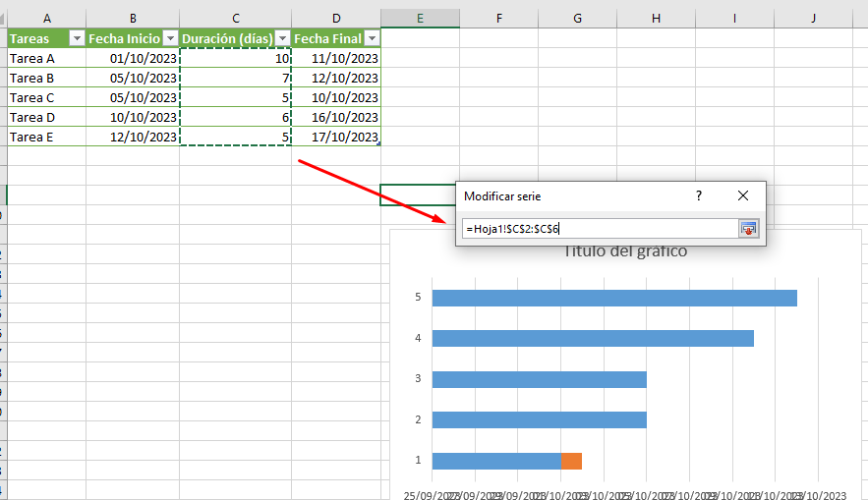Screen dimensions: 868x500
Task: Select the blue bar for category 3
Action: 539,379
